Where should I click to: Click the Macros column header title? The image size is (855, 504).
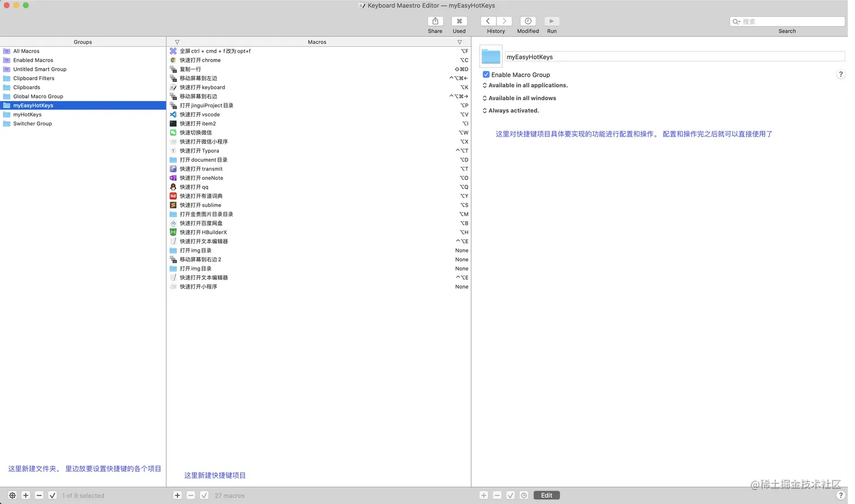(317, 42)
